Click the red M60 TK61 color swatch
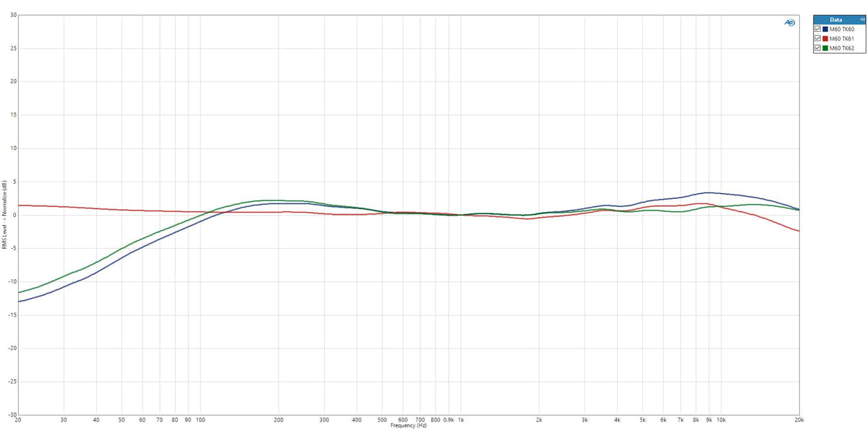 [825, 38]
